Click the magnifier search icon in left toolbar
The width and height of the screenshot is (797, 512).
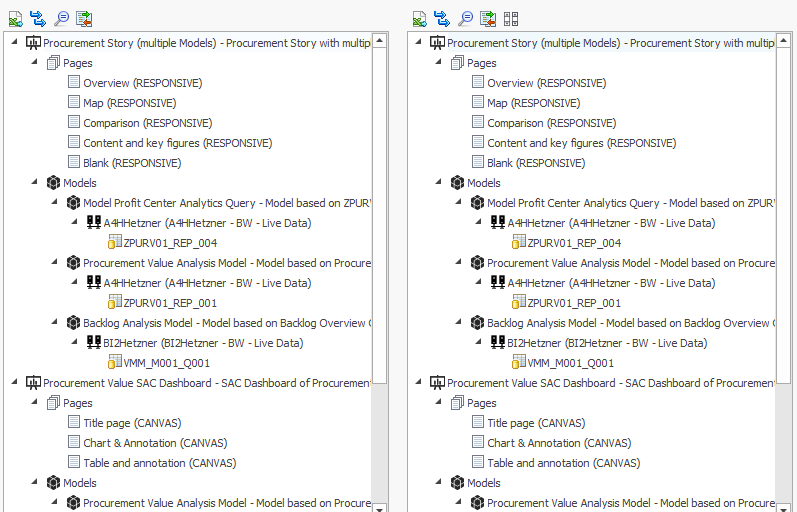click(x=61, y=18)
